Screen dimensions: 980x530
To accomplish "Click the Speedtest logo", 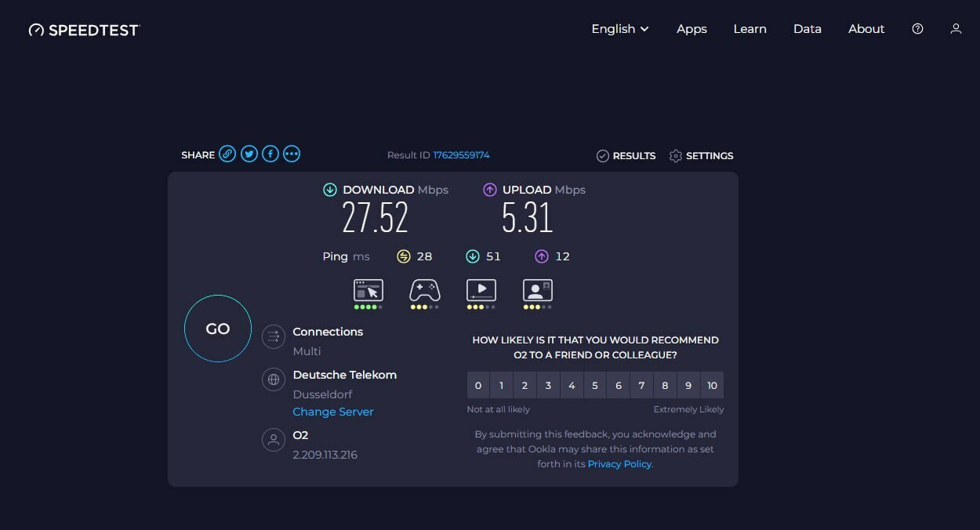I will (84, 30).
